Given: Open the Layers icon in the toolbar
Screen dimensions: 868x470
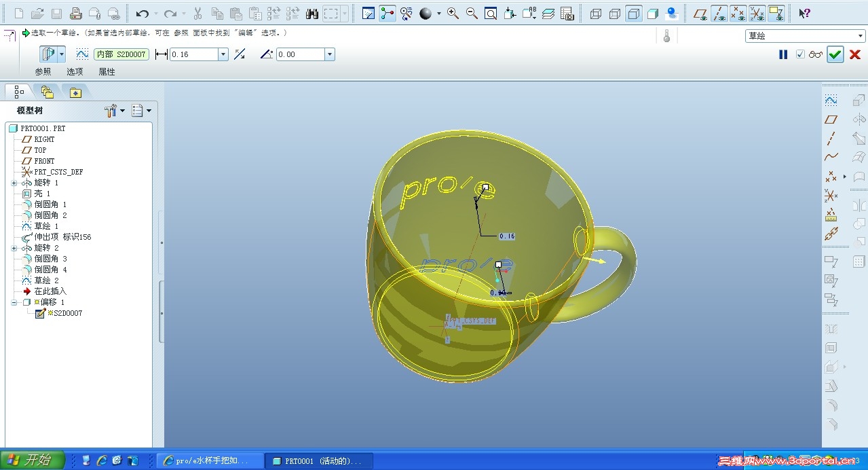Looking at the screenshot, I should (548, 13).
